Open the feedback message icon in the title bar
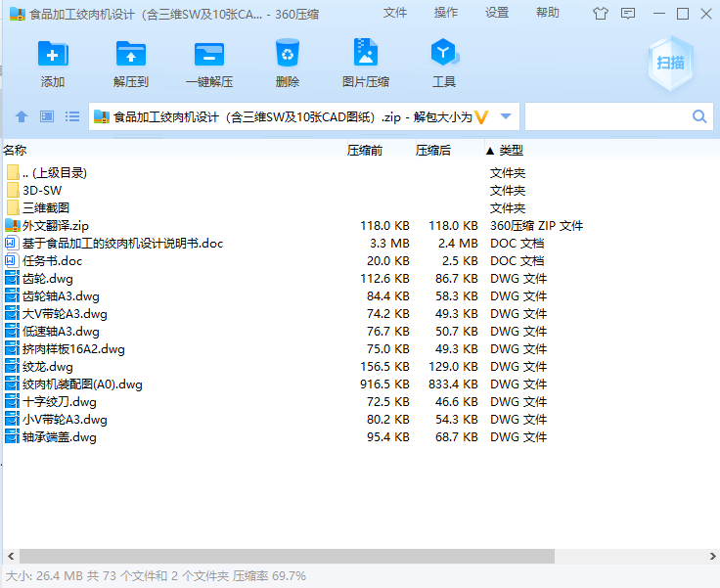The height and width of the screenshot is (588, 720). pyautogui.click(x=628, y=14)
